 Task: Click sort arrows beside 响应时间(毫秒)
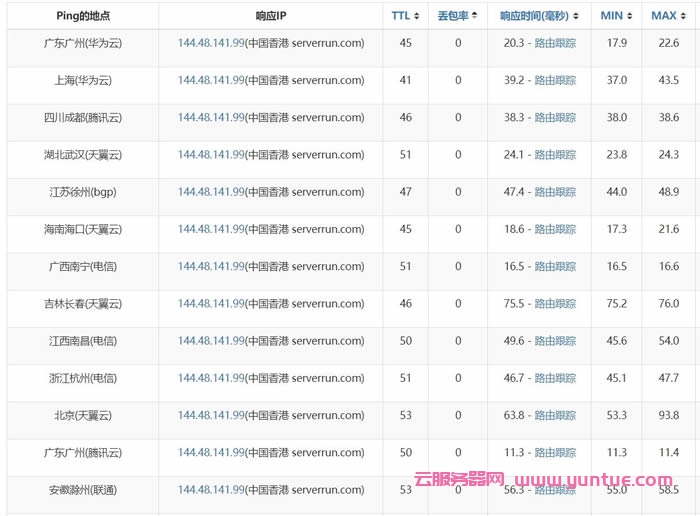point(574,16)
